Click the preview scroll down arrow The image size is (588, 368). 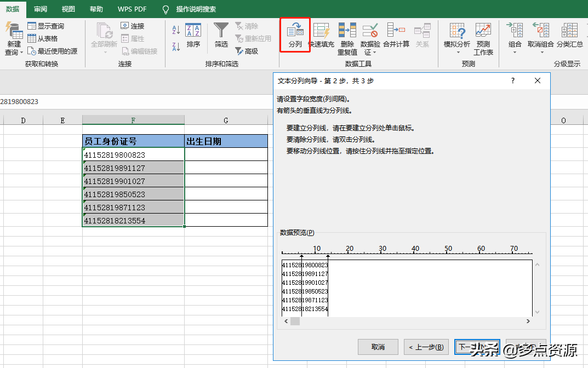538,312
